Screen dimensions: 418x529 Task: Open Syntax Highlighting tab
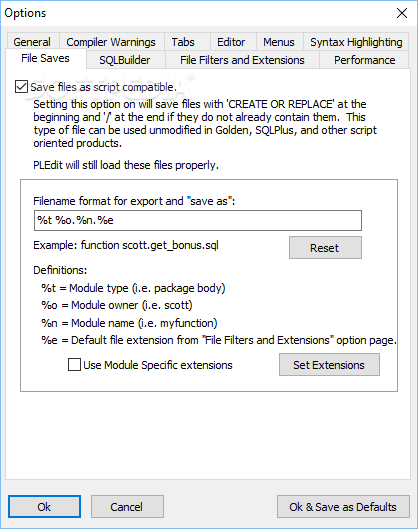[356, 42]
